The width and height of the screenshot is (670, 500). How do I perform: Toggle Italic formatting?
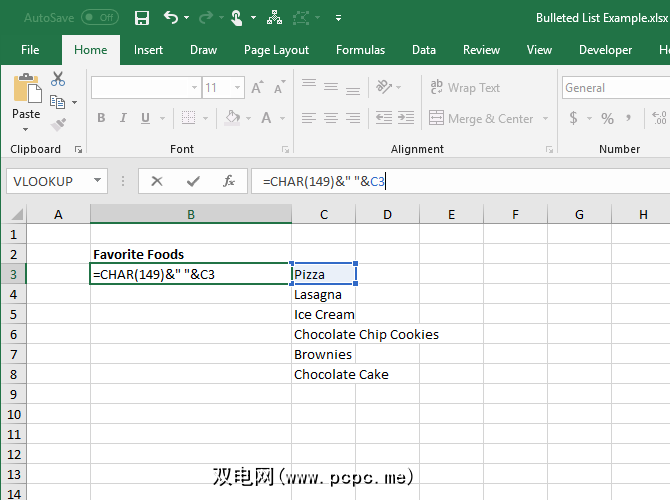(123, 118)
